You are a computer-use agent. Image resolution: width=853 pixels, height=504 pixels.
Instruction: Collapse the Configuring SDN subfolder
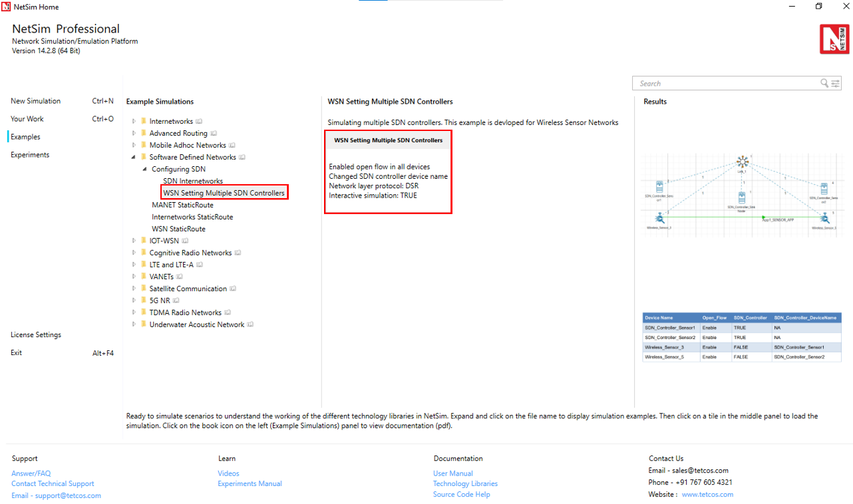(x=145, y=170)
